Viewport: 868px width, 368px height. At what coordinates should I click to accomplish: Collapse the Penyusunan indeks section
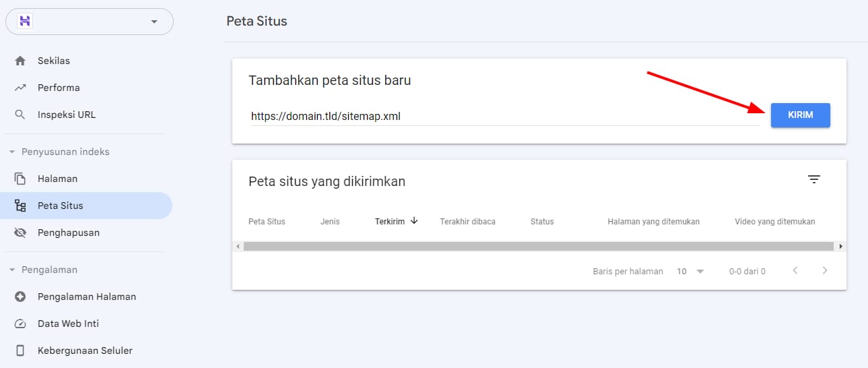[11, 152]
